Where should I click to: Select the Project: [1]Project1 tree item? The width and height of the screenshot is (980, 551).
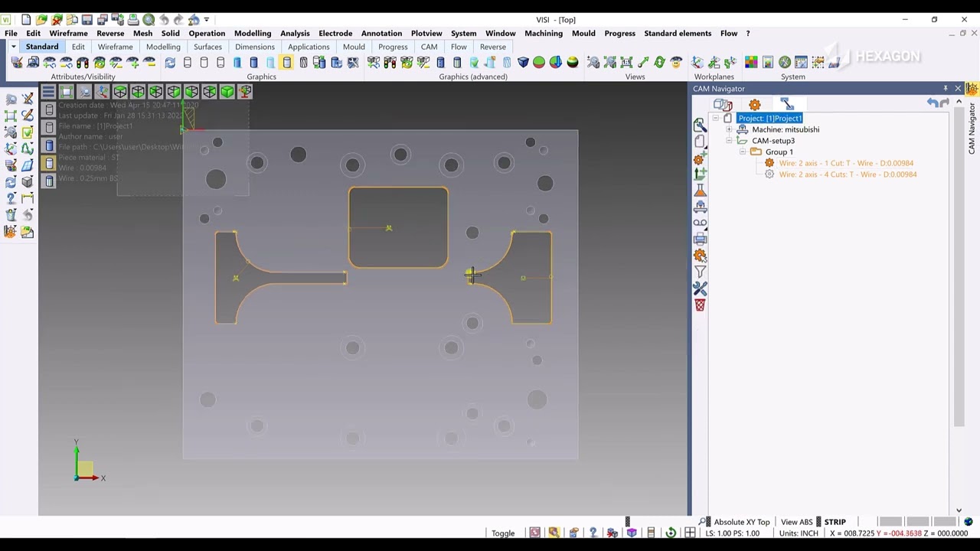[x=769, y=119]
